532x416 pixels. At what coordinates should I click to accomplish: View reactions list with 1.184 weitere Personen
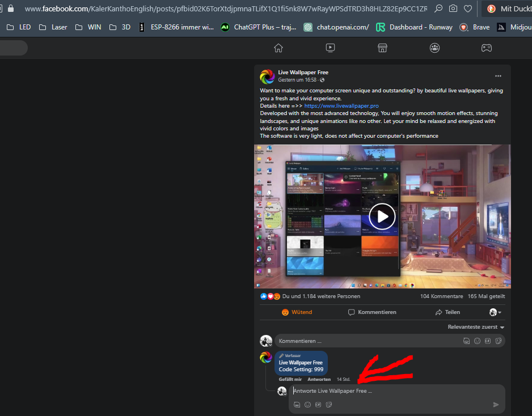point(321,296)
